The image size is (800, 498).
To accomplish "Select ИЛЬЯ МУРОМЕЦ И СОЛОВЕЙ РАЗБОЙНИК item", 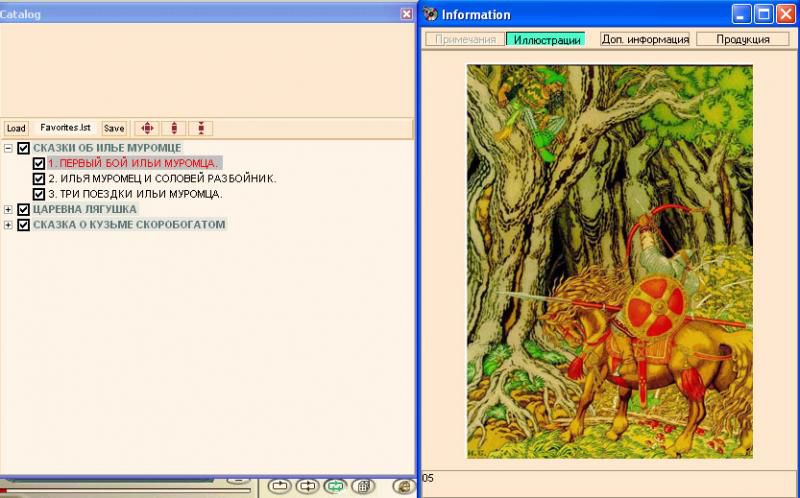I will coord(162,178).
